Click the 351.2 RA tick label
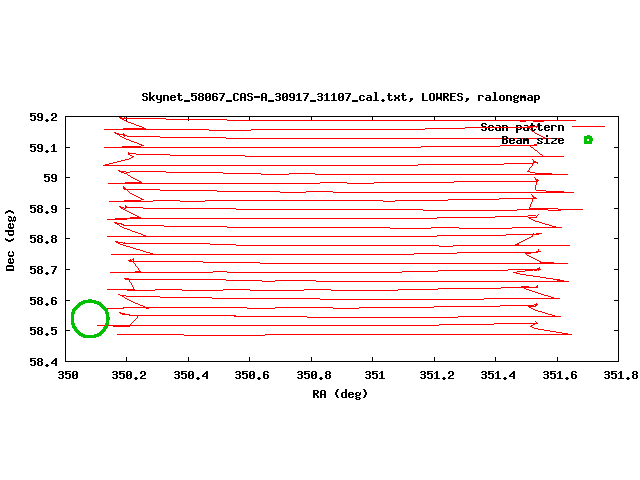 point(437,375)
